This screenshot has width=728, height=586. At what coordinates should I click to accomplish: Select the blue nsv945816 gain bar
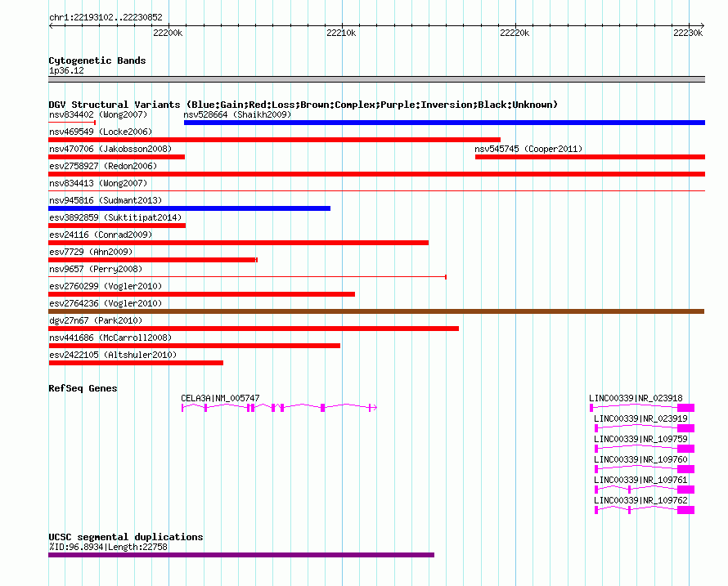[190, 208]
